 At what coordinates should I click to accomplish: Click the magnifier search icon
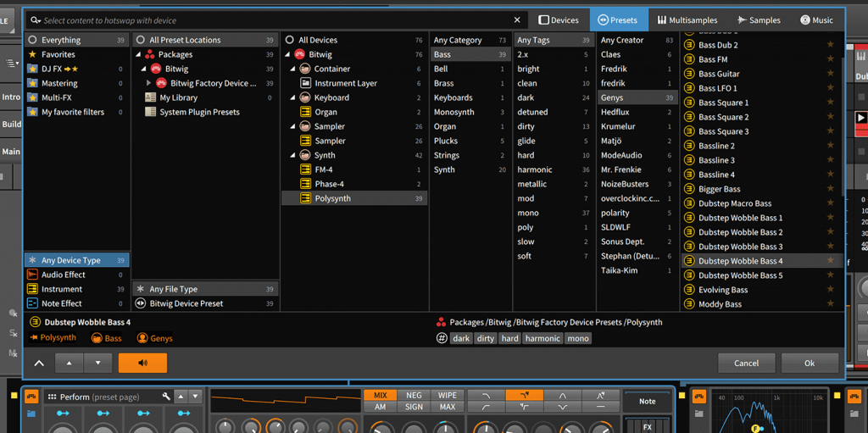tap(35, 20)
